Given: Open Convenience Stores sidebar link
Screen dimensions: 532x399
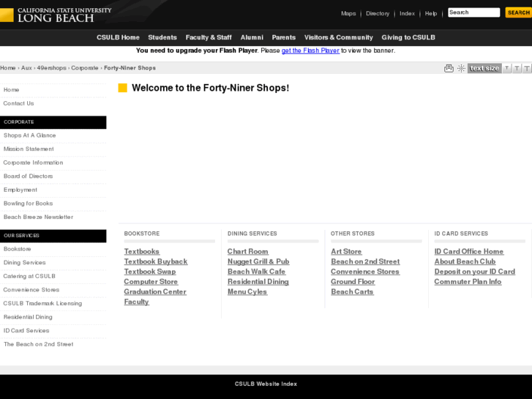Looking at the screenshot, I should click(x=31, y=290).
